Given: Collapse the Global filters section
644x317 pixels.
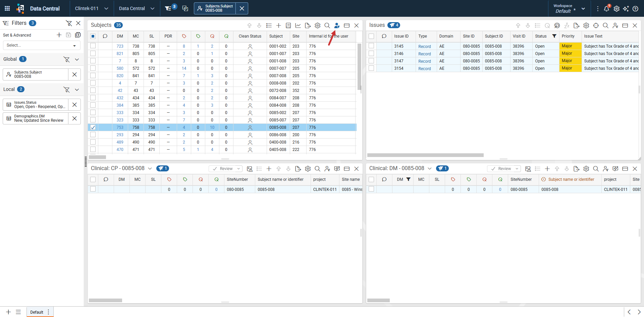Looking at the screenshot, I should coord(77,59).
